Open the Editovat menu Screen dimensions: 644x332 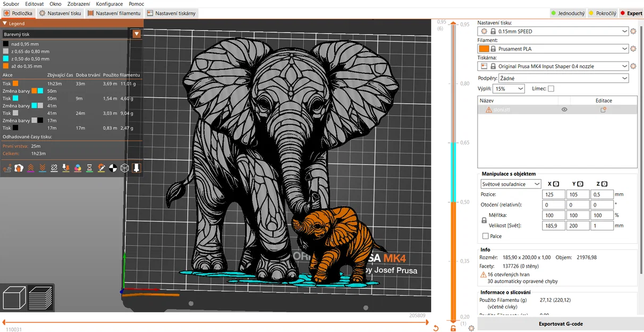35,4
